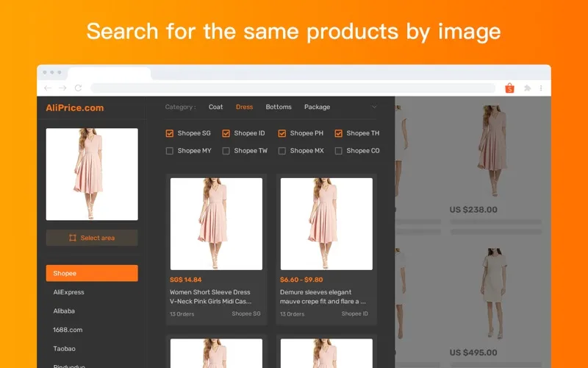The height and width of the screenshot is (368, 588).
Task: Check the Shopee MX checkbox
Action: tap(282, 151)
